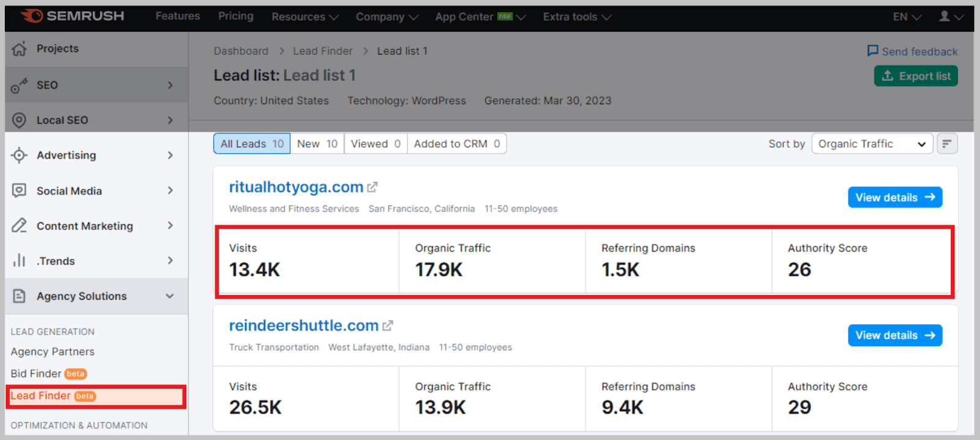Click the SEO sidebar icon
Viewport: 980px width, 440px height.
pos(19,85)
